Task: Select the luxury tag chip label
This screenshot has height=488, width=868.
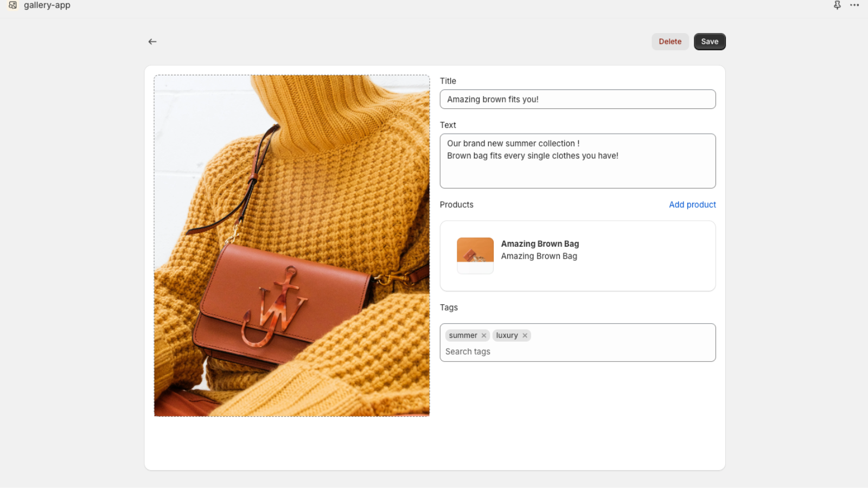Action: pos(507,336)
